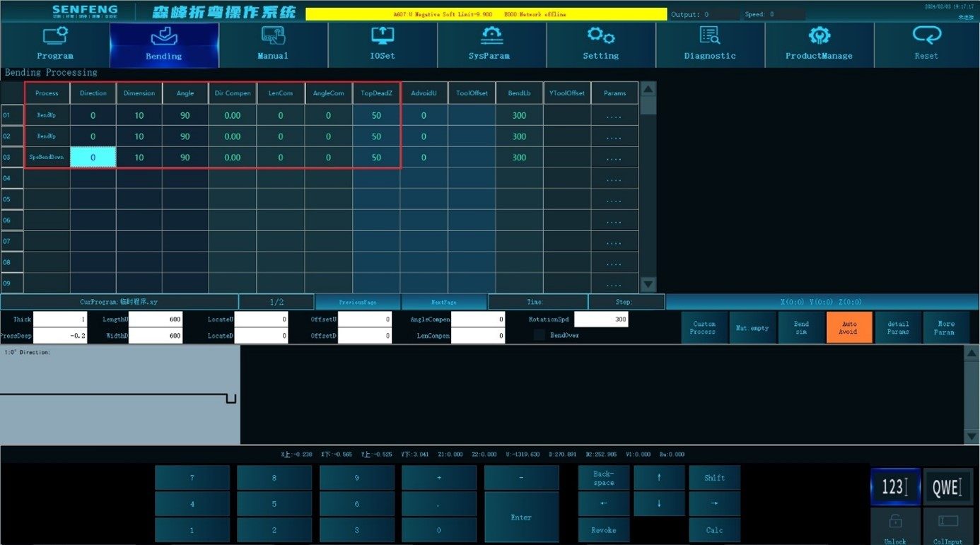Open the IOSet monitor icon
This screenshot has width=980, height=545.
383,35
